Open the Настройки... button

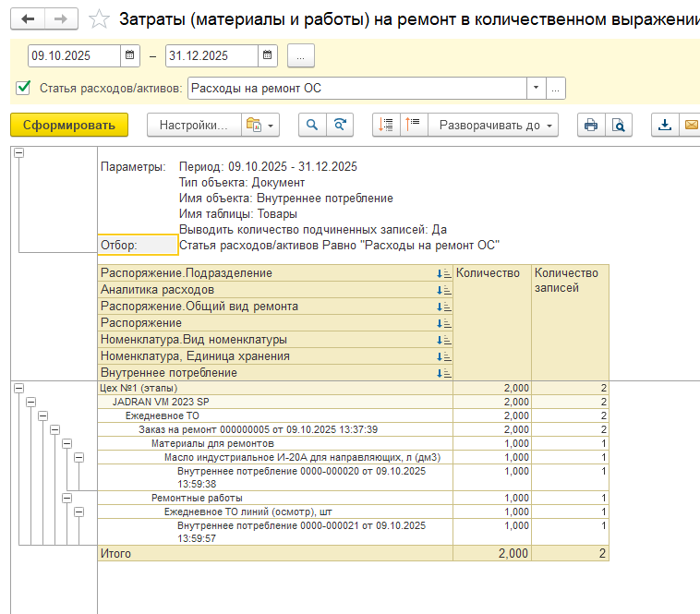193,126
